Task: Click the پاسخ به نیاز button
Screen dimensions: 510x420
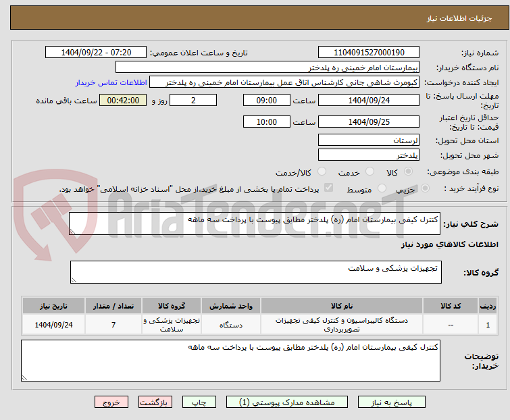Action: pyautogui.click(x=392, y=402)
